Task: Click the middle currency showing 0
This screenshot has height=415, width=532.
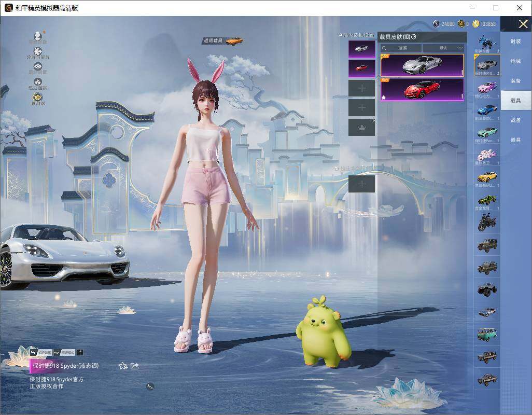Action: pos(464,24)
